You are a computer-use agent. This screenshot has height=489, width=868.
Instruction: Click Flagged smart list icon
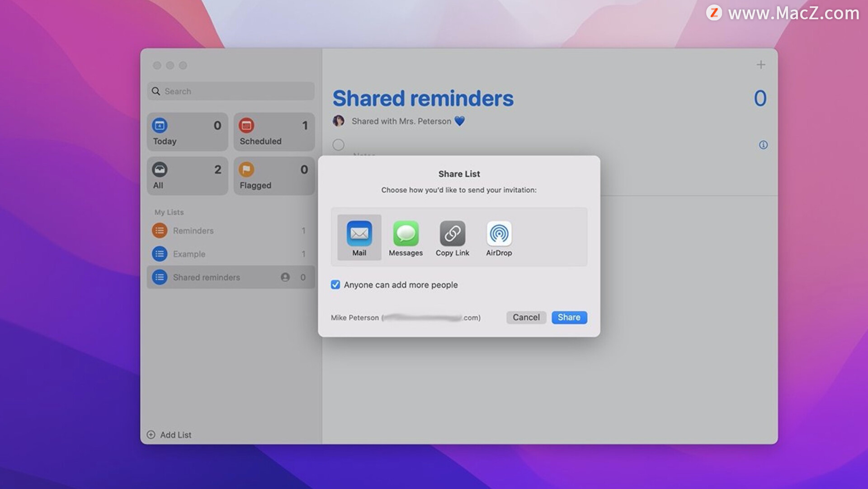click(246, 169)
